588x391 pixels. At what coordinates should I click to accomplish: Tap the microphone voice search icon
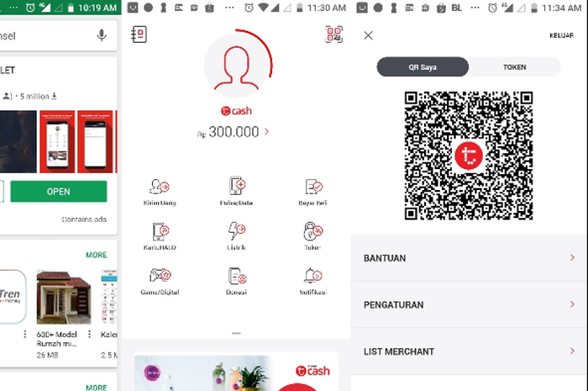(x=102, y=35)
